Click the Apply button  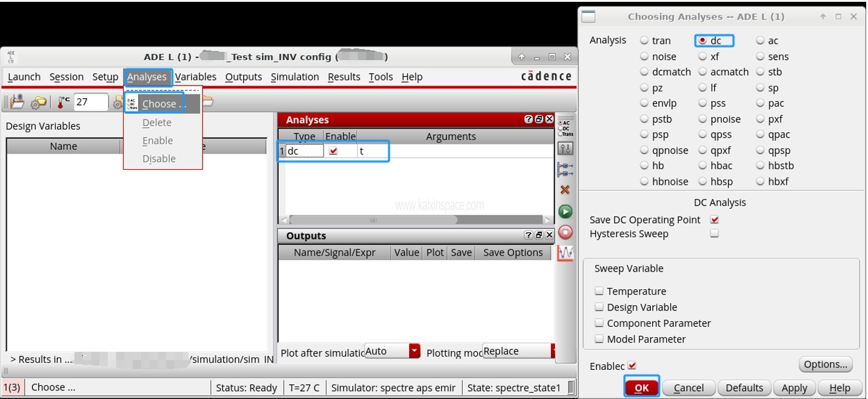coord(794,388)
